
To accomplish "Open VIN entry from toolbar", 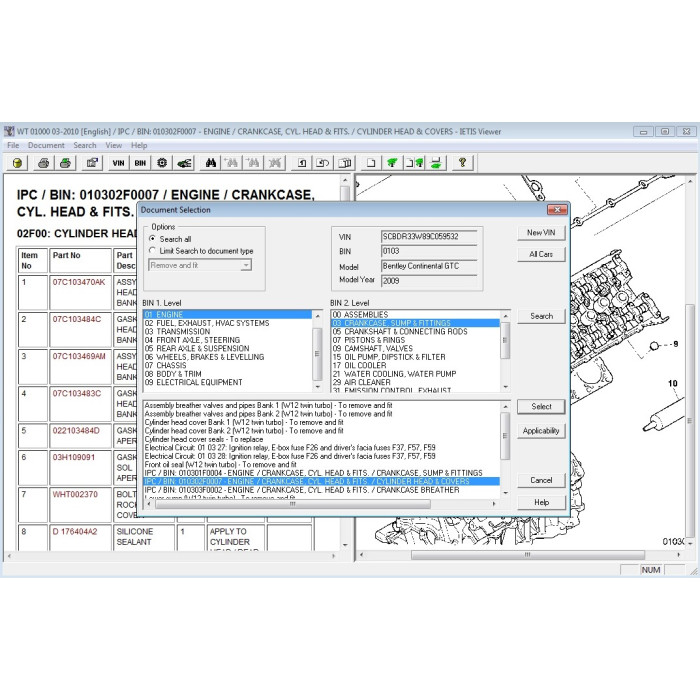I will click(118, 163).
